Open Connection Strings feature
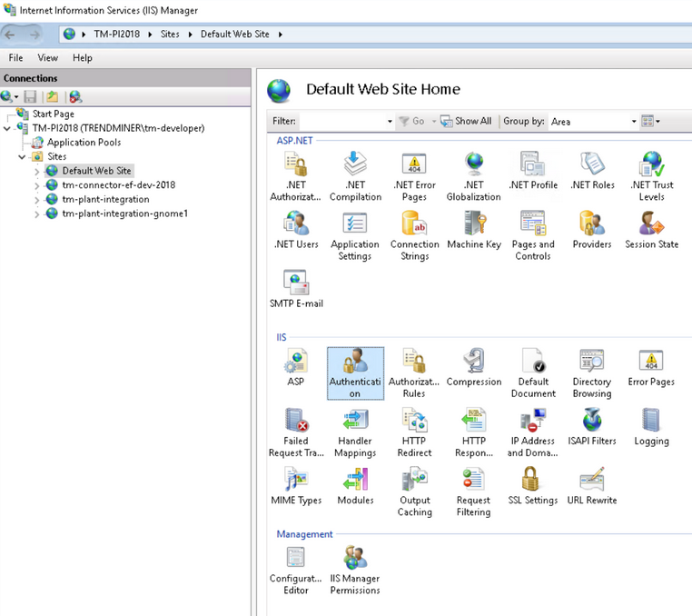692x616 pixels. (414, 224)
